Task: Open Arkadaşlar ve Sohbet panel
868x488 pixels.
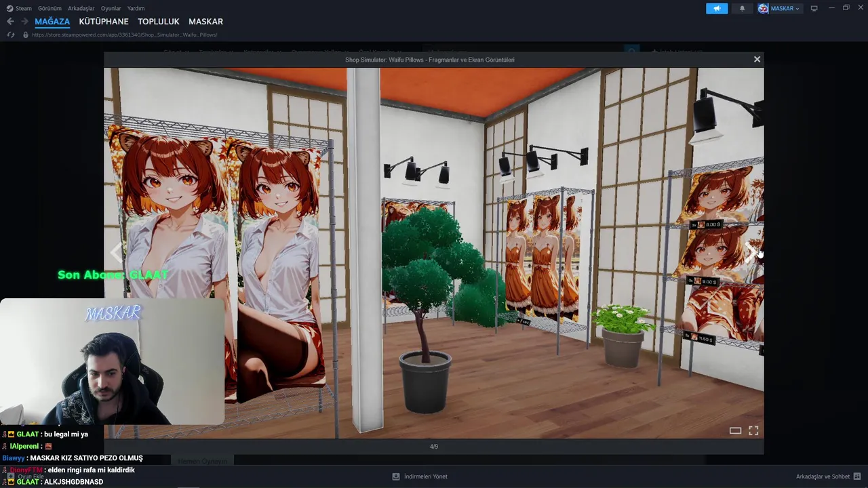Action: [823, 476]
